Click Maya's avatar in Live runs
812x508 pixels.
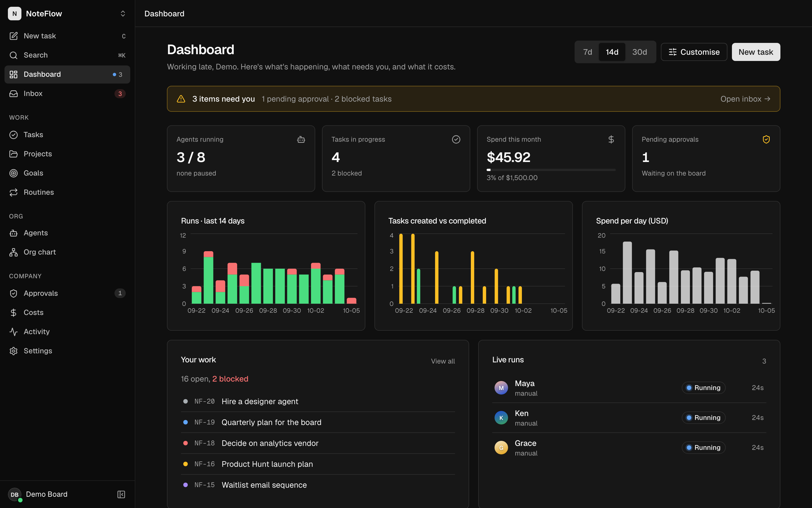tap(501, 388)
